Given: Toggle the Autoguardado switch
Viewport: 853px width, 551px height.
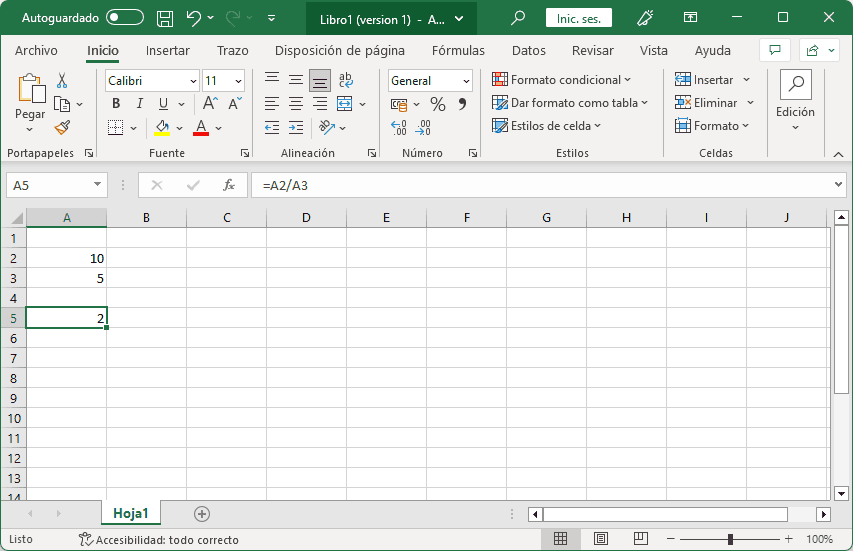Looking at the screenshot, I should tap(125, 18).
